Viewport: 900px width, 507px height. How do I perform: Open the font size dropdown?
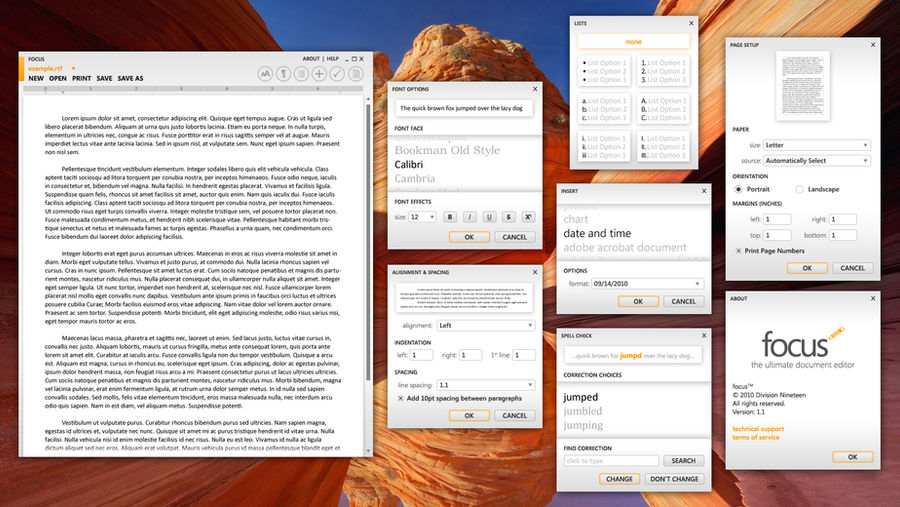pos(422,217)
